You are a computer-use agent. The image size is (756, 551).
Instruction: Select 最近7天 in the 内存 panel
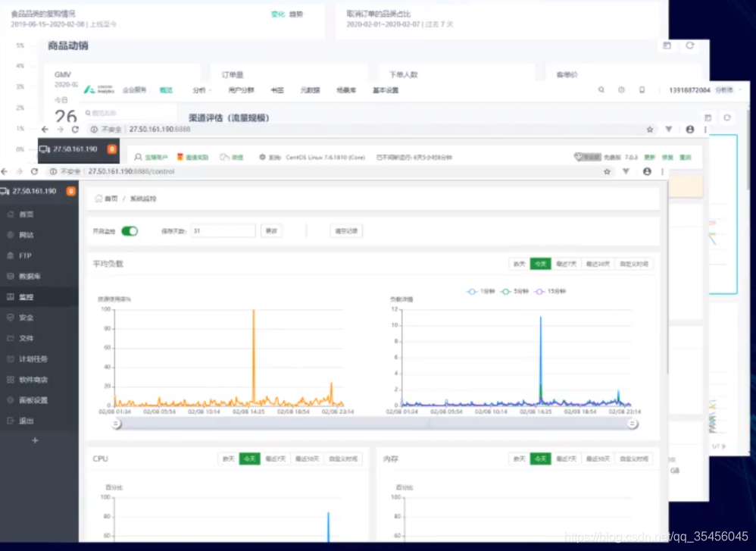coord(566,459)
